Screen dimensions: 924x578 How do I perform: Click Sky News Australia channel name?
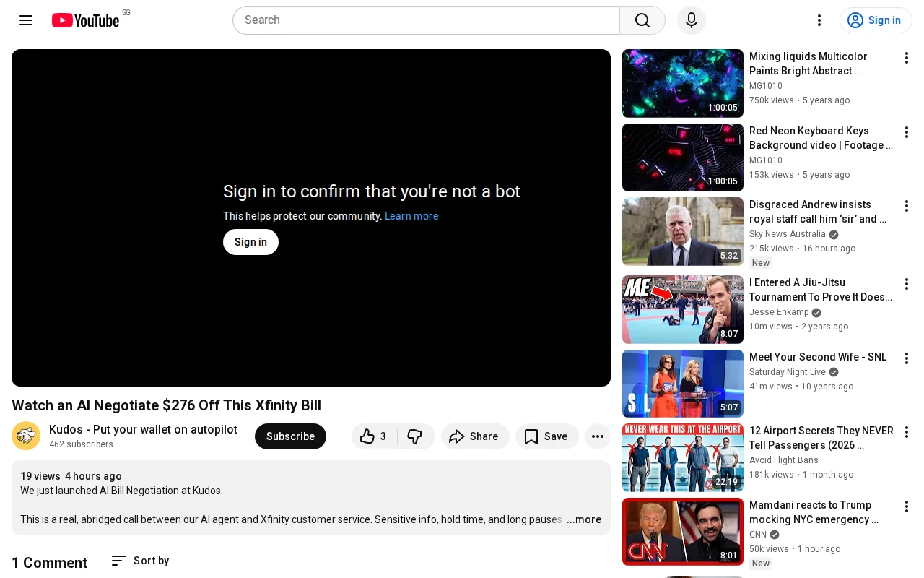tap(788, 234)
